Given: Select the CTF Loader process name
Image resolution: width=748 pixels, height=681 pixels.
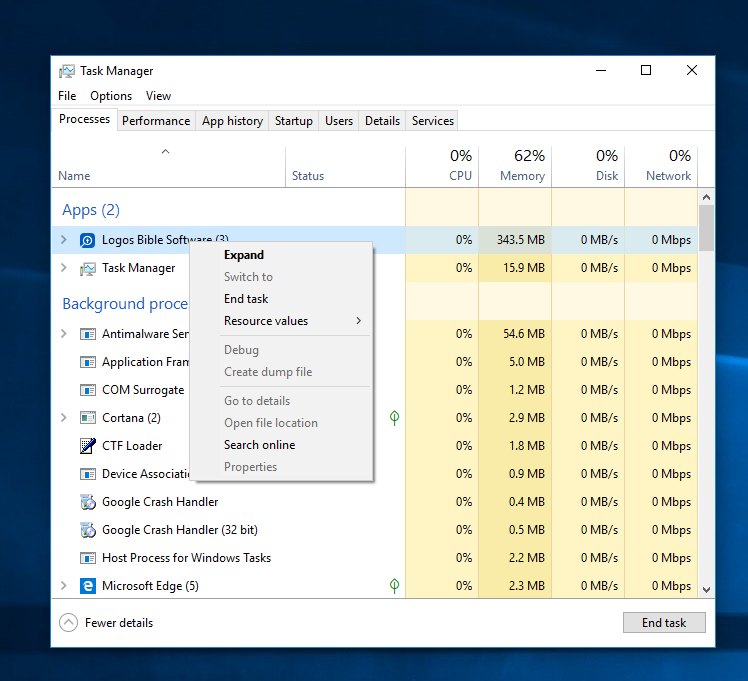Looking at the screenshot, I should (132, 446).
